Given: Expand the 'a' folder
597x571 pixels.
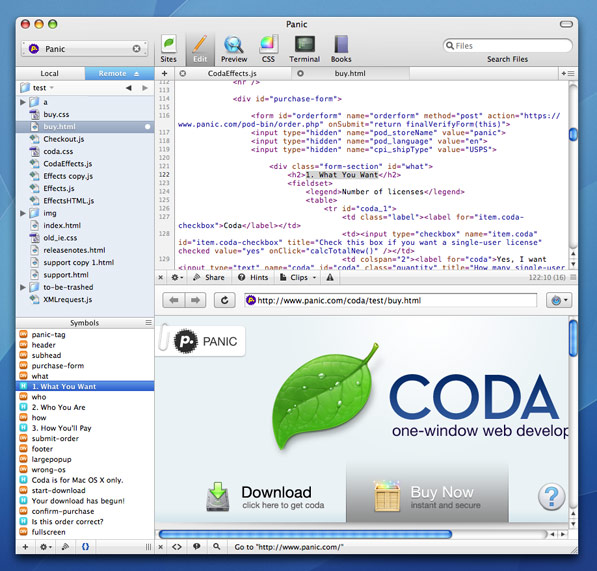Looking at the screenshot, I should click(22, 102).
